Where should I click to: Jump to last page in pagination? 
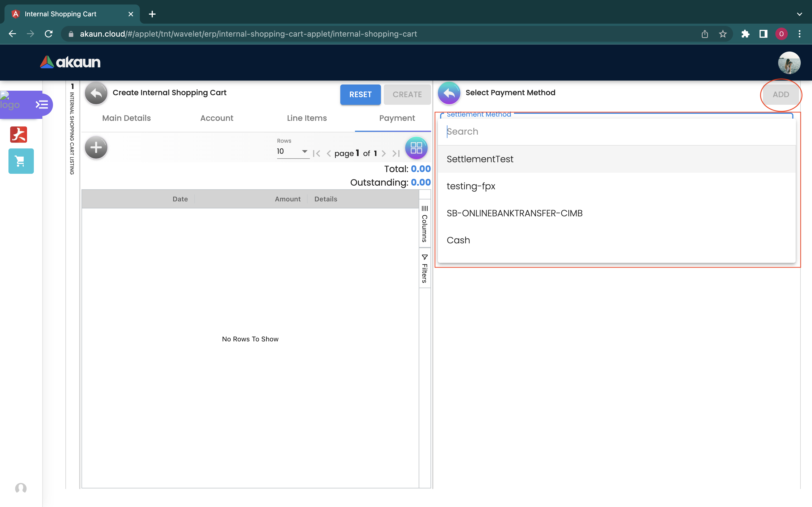(396, 154)
